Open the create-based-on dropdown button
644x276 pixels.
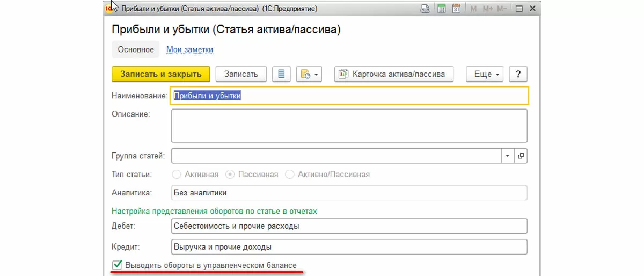(x=309, y=74)
